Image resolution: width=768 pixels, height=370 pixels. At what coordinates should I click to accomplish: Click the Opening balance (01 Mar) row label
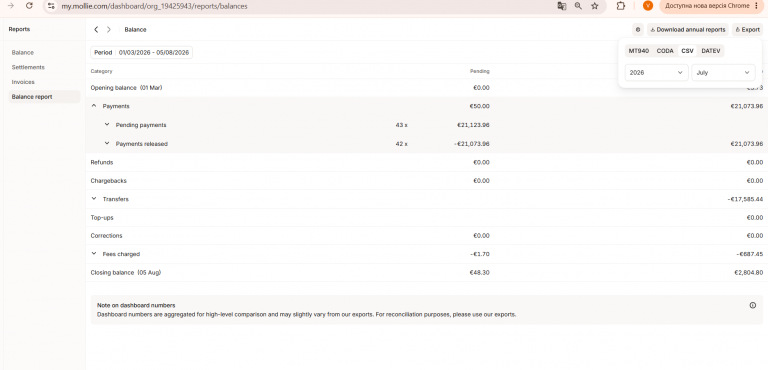[126, 88]
